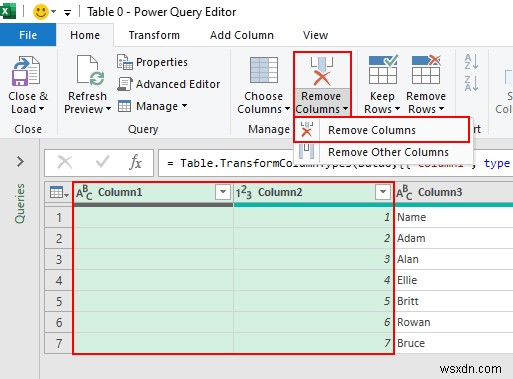This screenshot has width=513, height=379.
Task: Choose Remove Other Columns menu entry
Action: click(383, 152)
